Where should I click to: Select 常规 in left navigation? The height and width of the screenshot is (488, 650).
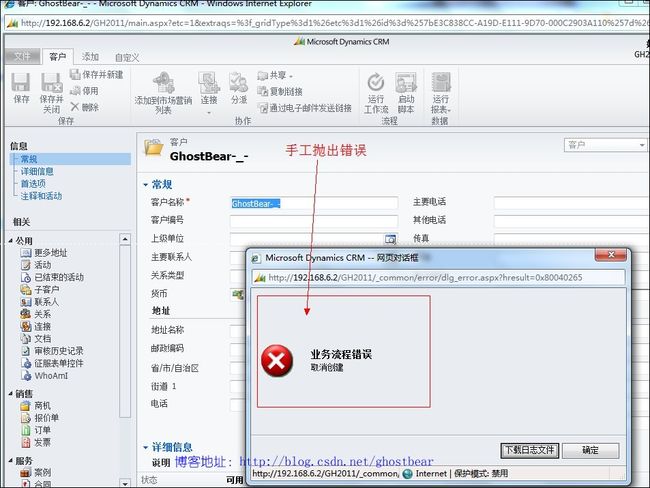pos(70,159)
